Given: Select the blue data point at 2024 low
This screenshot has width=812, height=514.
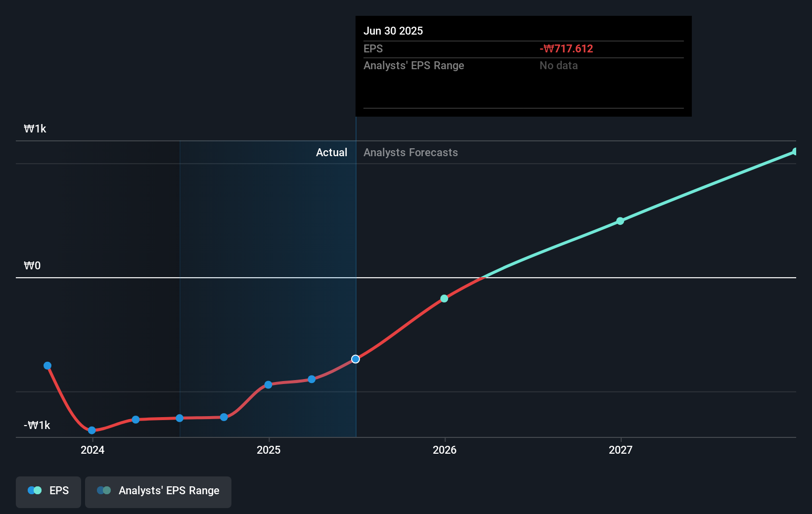Looking at the screenshot, I should [91, 430].
